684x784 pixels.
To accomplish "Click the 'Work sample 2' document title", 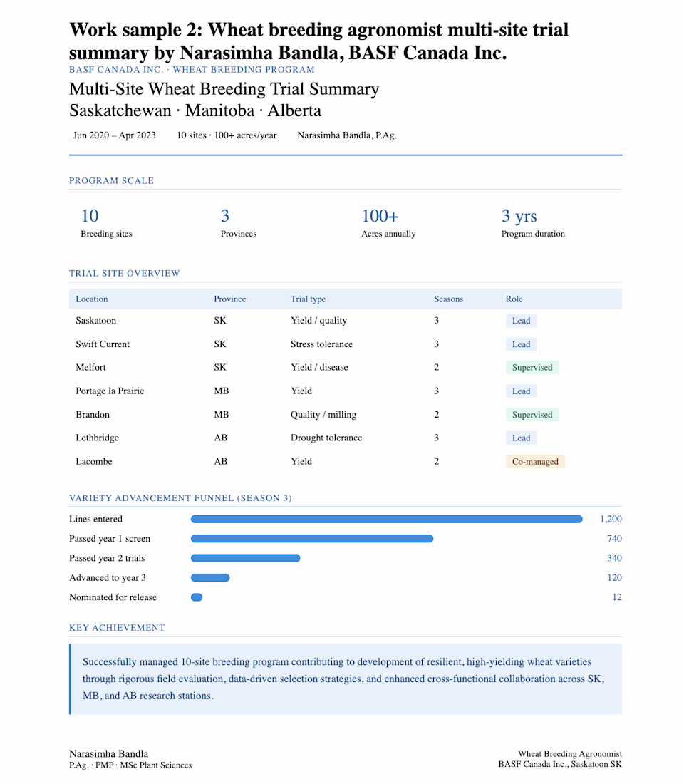I will [x=319, y=41].
